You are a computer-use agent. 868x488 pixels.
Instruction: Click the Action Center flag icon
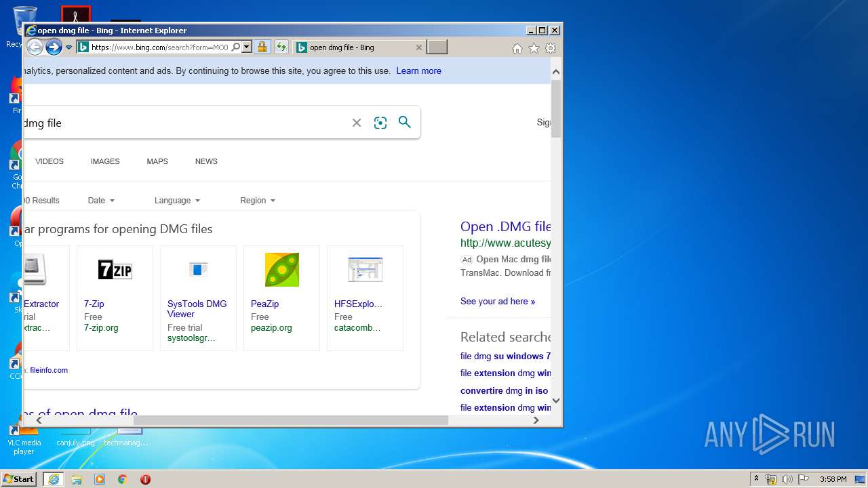(x=804, y=479)
